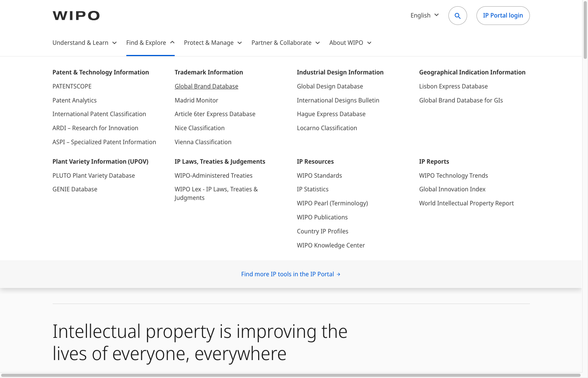588x378 pixels.
Task: Open WIPO Knowledge Center
Action: [x=331, y=245]
